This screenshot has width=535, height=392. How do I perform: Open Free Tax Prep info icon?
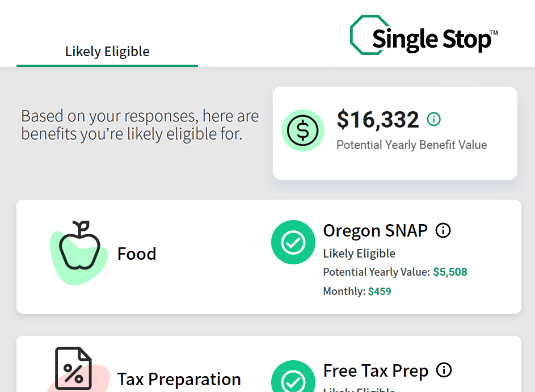pos(444,370)
